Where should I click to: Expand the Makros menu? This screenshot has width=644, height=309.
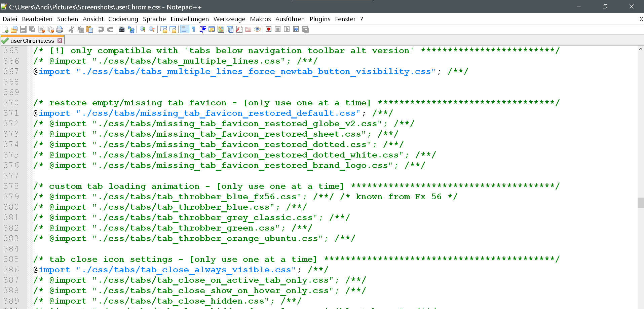[260, 19]
